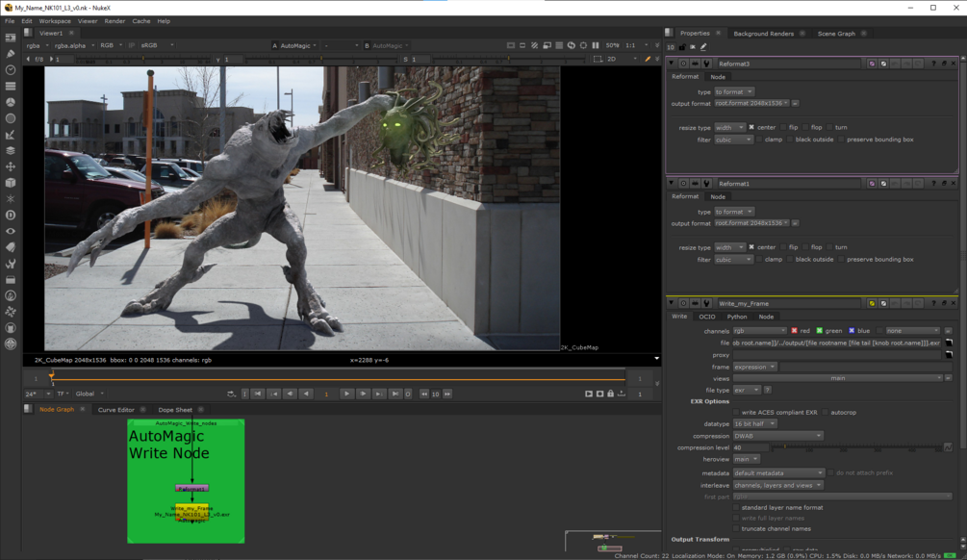Lock the Properties panel count
This screenshot has width=967, height=560.
point(682,47)
